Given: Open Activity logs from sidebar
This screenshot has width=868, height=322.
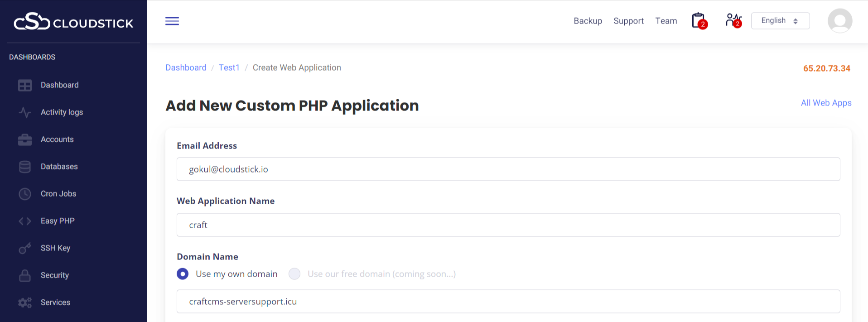Looking at the screenshot, I should (62, 112).
